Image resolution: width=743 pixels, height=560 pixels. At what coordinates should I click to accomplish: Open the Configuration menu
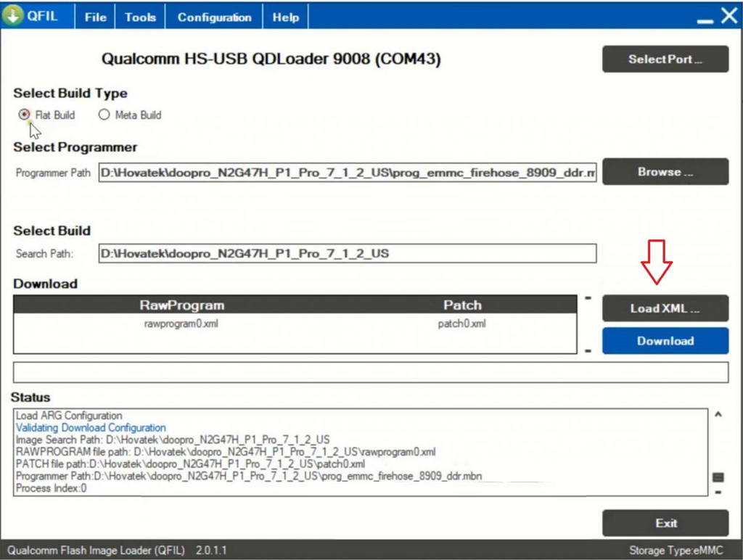214,17
